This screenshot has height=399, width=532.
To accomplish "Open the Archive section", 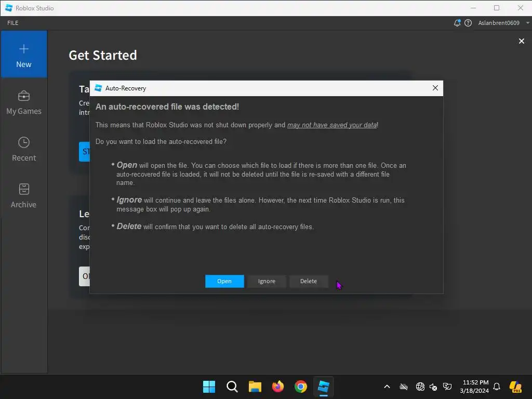I will point(24,196).
